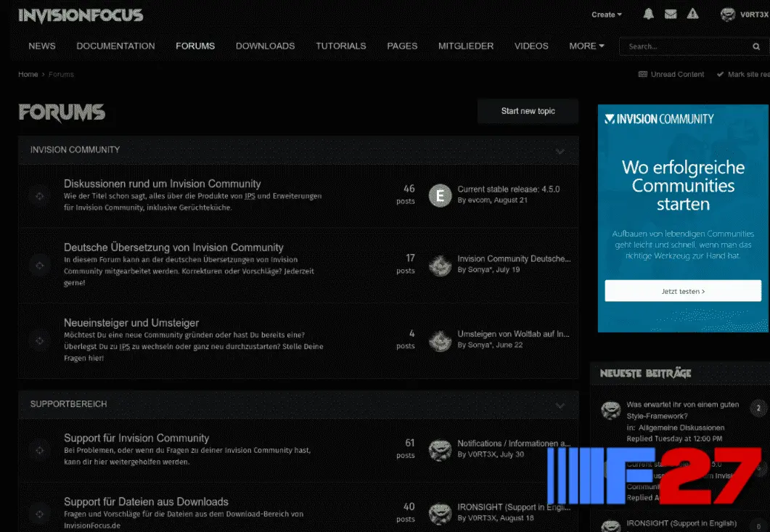The height and width of the screenshot is (532, 770).
Task: Click evcom's avatar with letter E
Action: pos(440,195)
